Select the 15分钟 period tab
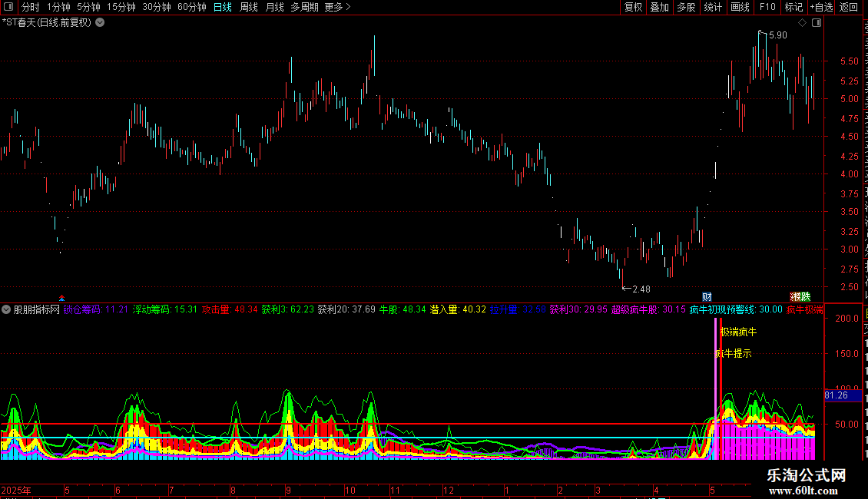 [x=121, y=7]
